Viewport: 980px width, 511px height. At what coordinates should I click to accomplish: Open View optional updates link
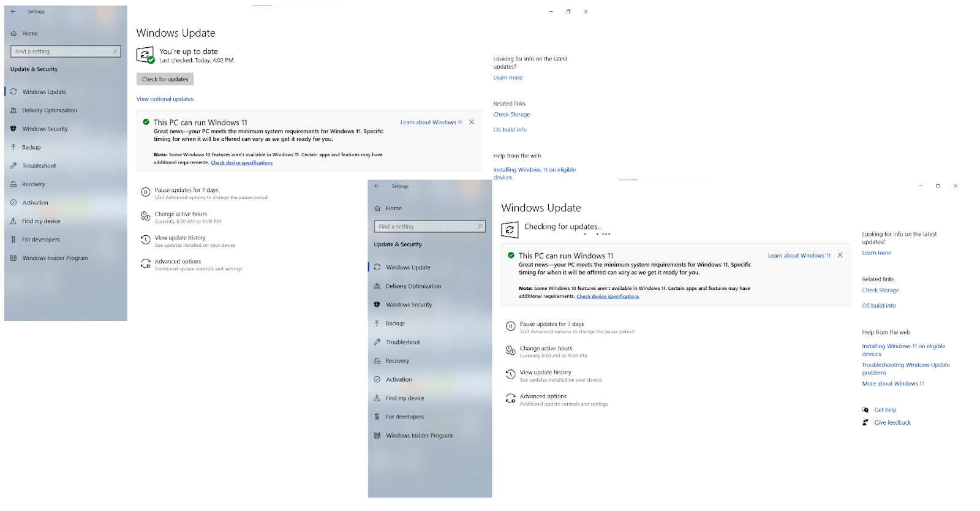click(x=165, y=99)
